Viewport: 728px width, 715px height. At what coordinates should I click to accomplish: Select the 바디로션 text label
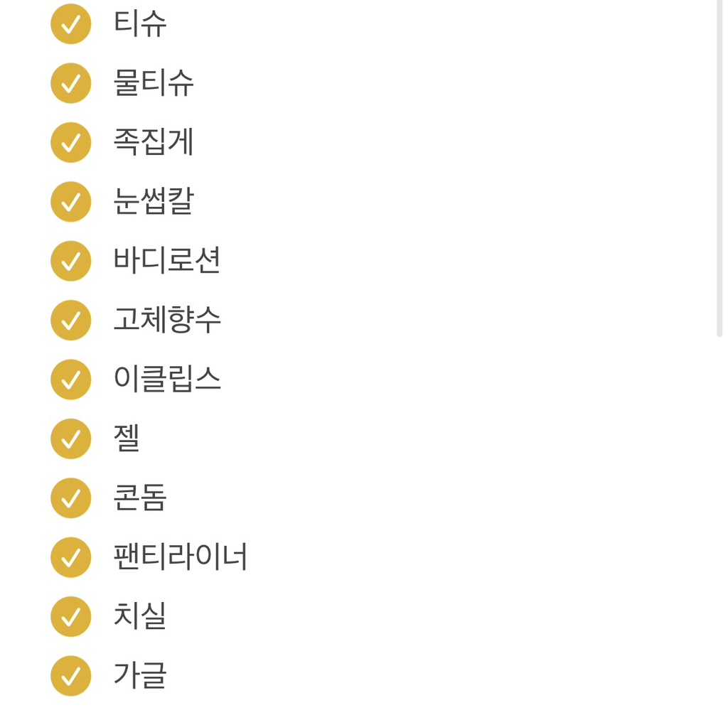pyautogui.click(x=167, y=261)
